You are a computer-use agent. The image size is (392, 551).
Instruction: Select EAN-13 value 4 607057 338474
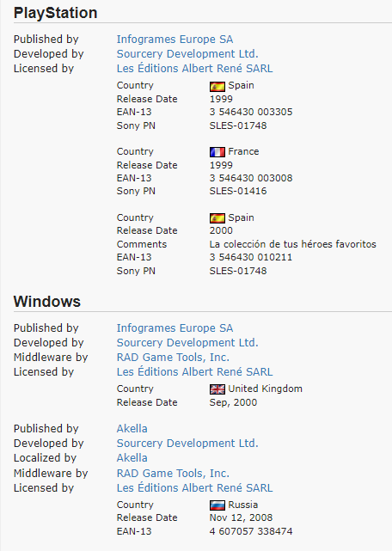[251, 531]
